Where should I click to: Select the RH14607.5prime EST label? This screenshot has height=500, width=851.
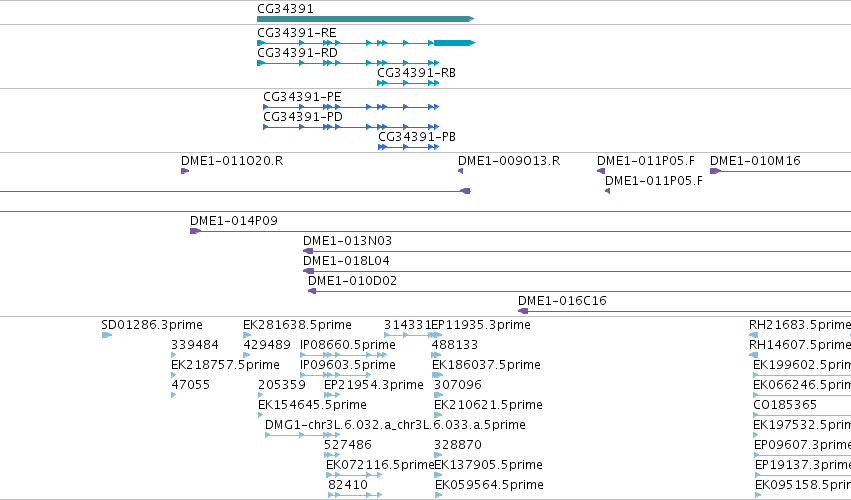pos(800,345)
